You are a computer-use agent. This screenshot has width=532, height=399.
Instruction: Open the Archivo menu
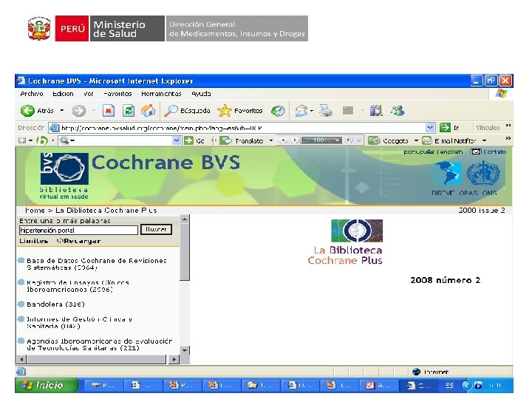click(x=32, y=94)
